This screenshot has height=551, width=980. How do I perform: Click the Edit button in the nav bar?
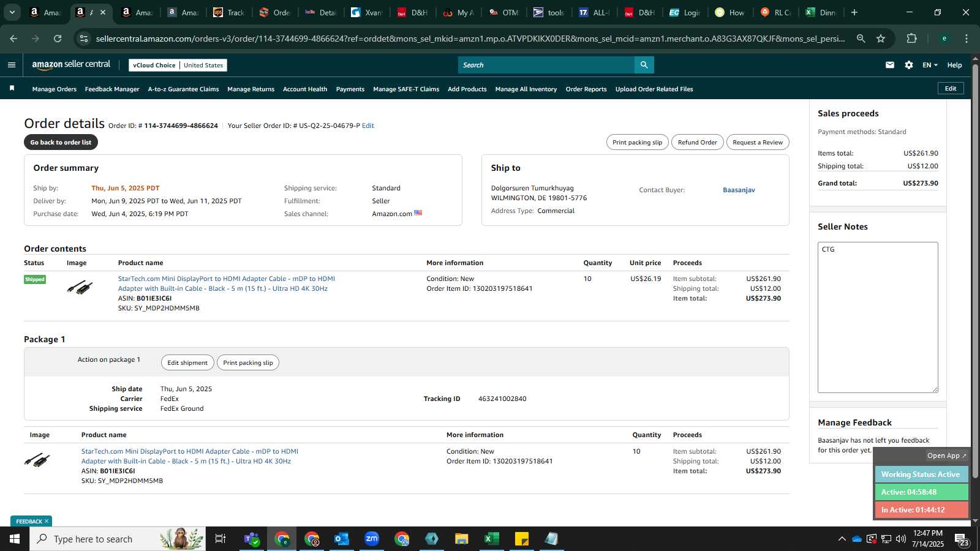pos(951,88)
